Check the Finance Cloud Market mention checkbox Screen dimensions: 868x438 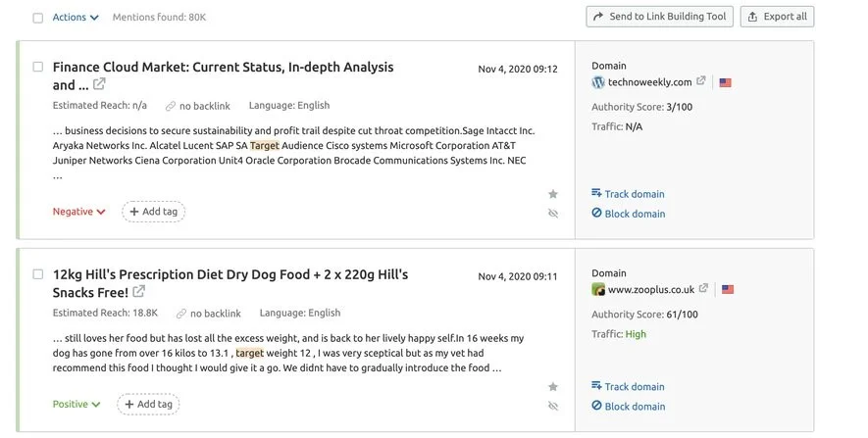point(37,67)
